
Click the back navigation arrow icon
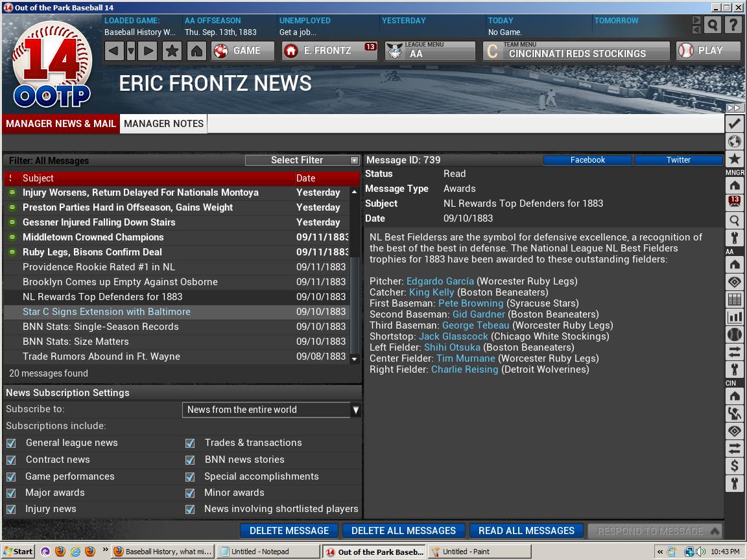(114, 51)
